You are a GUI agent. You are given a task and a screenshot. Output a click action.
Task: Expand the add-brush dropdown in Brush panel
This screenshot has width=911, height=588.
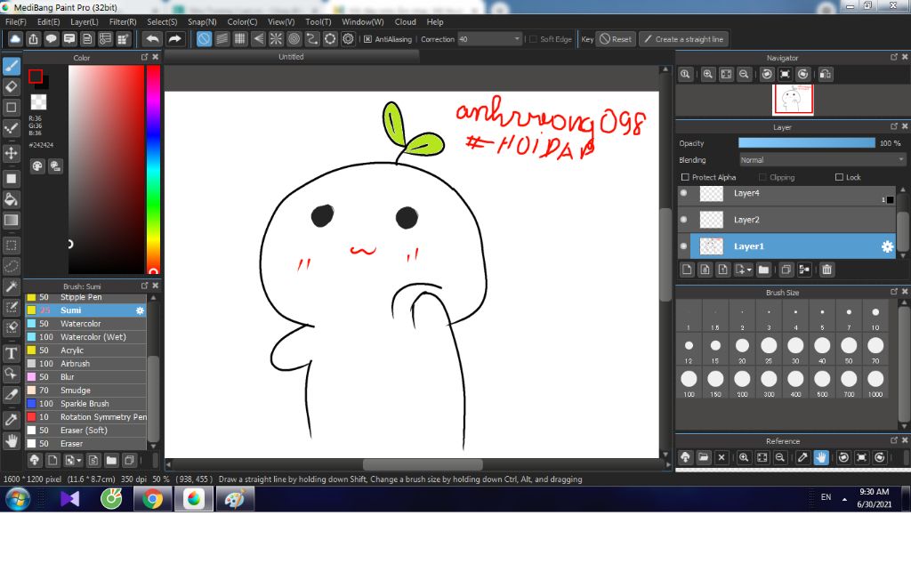click(79, 461)
